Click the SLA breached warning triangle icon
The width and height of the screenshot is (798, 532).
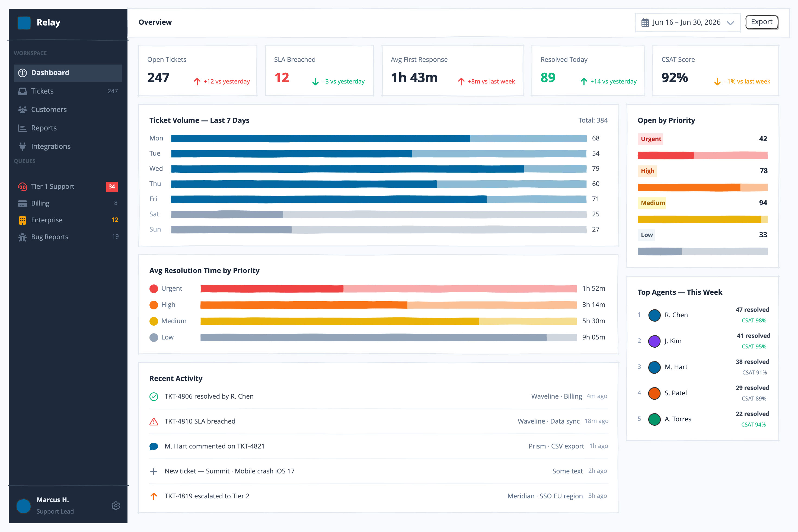154,421
